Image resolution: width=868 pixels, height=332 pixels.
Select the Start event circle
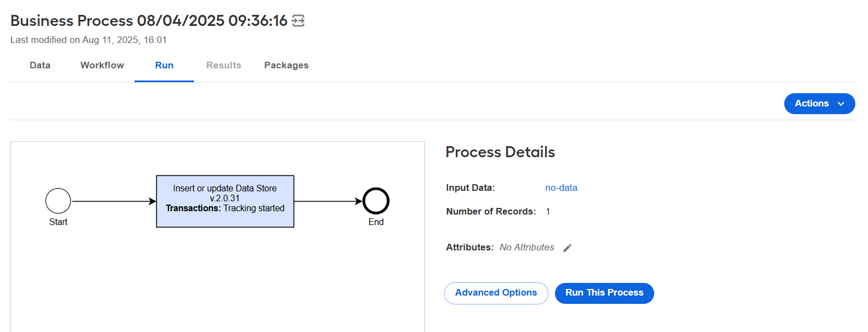pos(58,201)
